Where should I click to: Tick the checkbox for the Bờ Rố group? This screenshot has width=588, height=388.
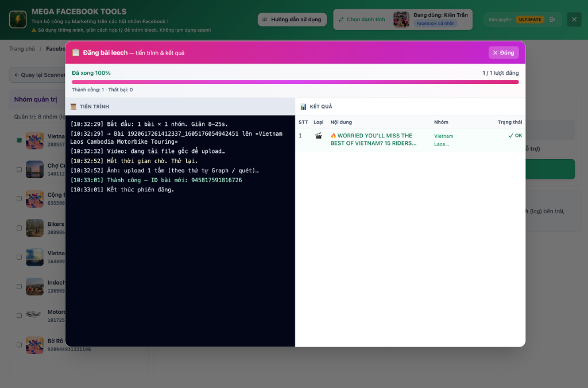[19, 345]
